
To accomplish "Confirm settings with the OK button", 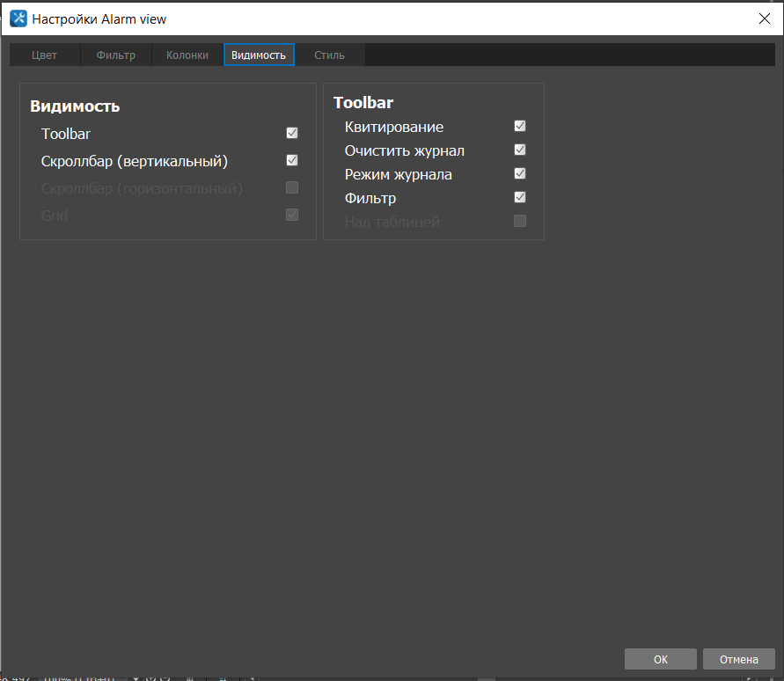I will coord(660,659).
